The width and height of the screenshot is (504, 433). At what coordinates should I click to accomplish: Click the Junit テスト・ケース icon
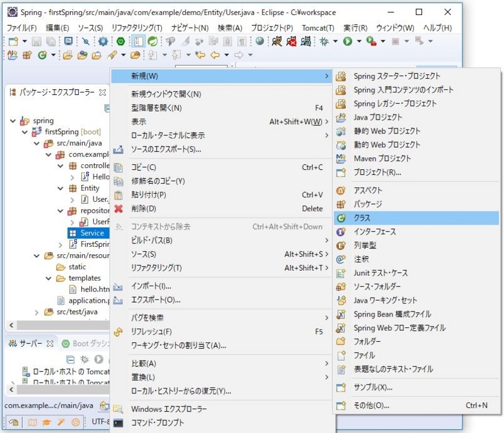point(341,273)
